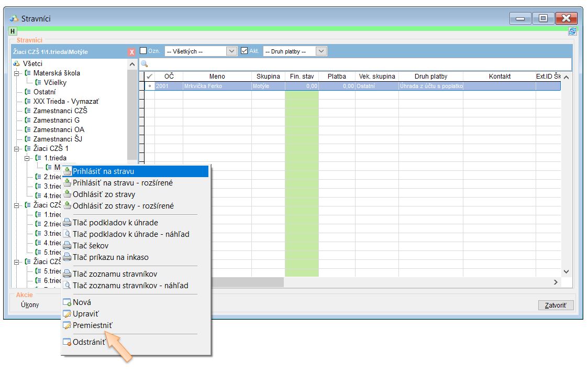The width and height of the screenshot is (588, 371).
Task: Toggle the Ozn. checkbox
Action: coord(143,51)
